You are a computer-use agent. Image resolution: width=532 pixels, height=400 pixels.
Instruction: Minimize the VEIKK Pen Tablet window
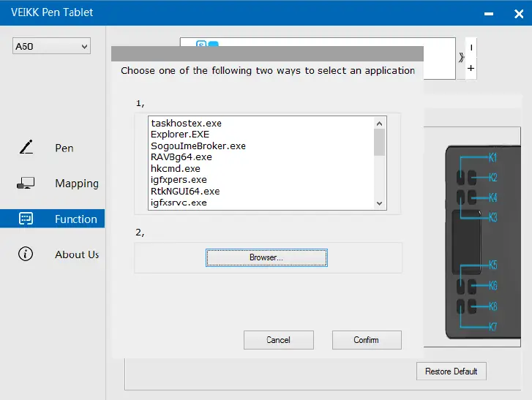click(489, 14)
